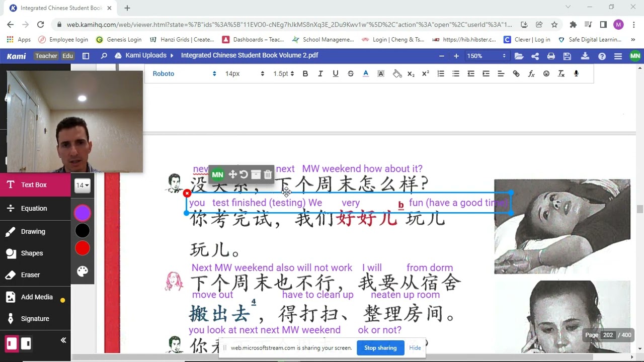644x362 pixels.
Task: Collapse the Kami tool sidebar
Action: coord(63,340)
